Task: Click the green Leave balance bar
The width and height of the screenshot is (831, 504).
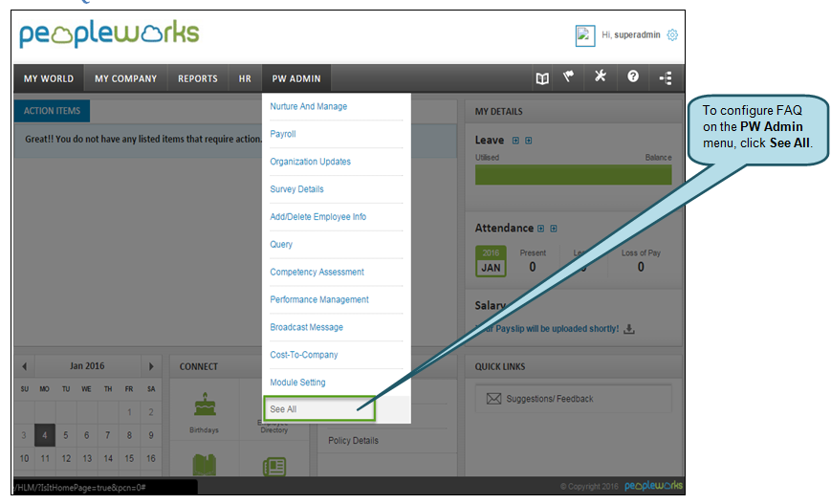Action: [574, 175]
